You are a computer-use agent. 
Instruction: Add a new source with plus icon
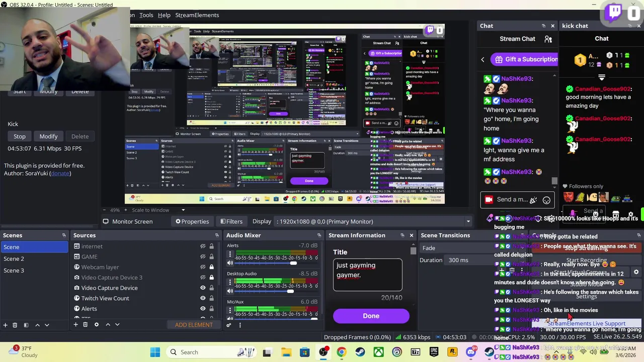pos(75,325)
